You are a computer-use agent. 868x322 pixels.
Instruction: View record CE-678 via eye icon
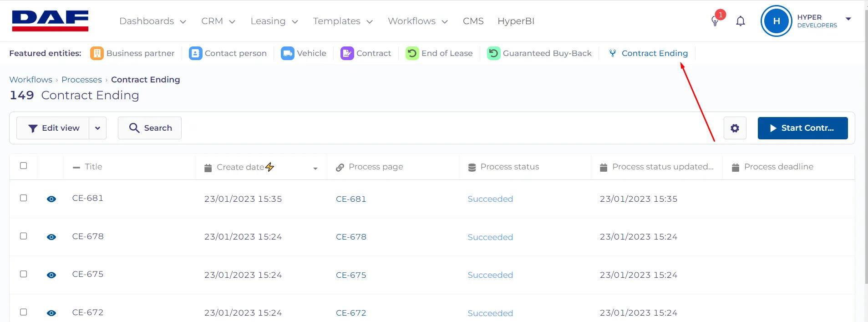51,237
